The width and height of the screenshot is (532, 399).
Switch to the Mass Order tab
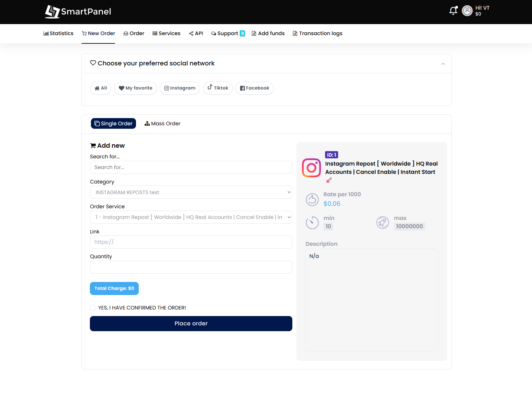point(163,124)
